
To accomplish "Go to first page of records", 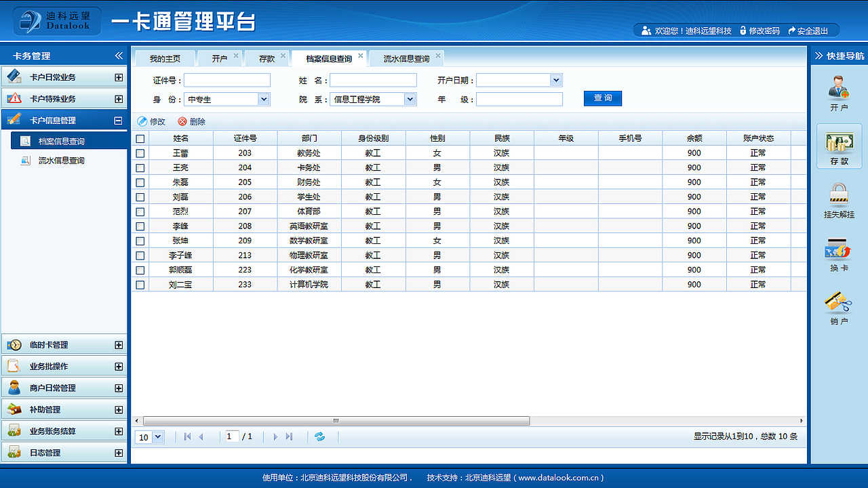I will (x=187, y=437).
